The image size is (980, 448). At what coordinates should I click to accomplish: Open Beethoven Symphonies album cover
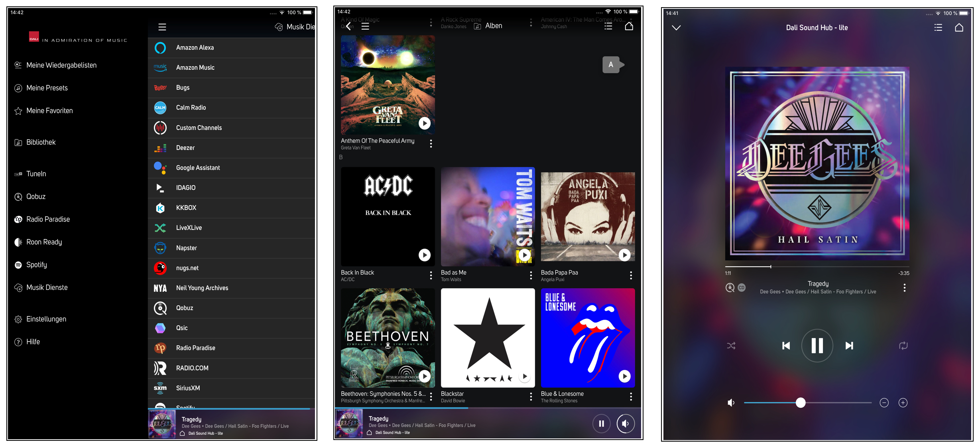tap(388, 338)
